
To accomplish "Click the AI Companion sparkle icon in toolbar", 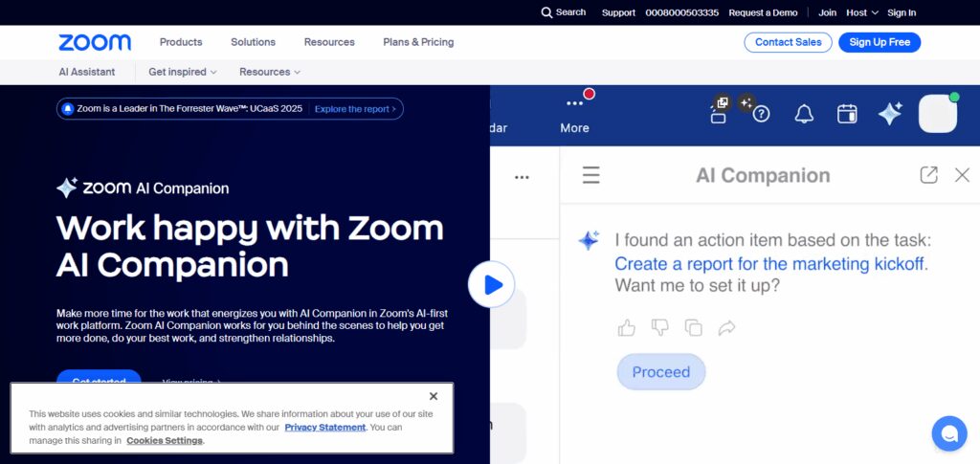I will (x=890, y=114).
